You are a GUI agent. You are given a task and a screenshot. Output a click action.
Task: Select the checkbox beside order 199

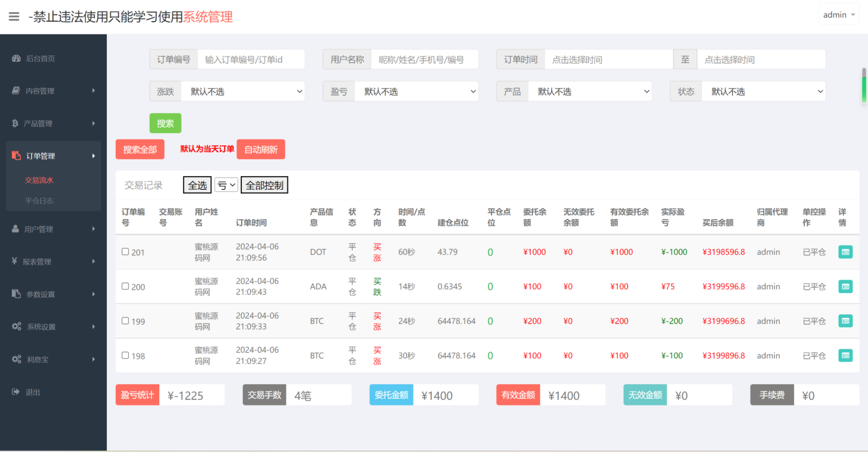click(x=125, y=321)
